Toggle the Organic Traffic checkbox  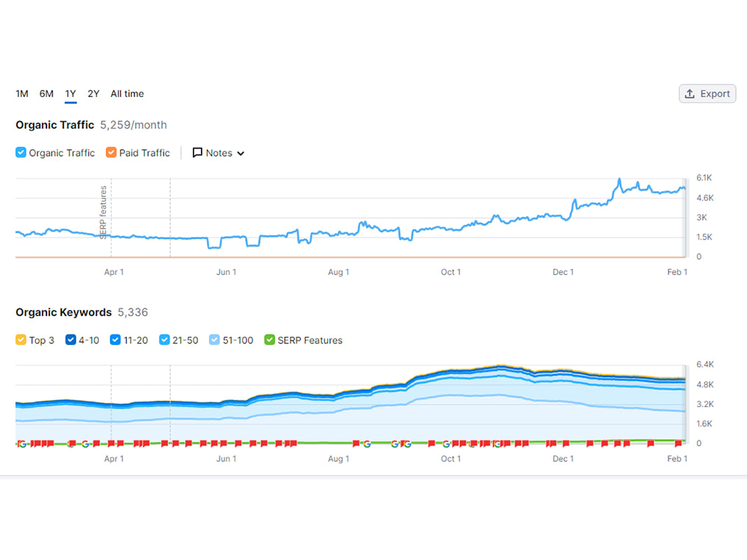21,152
